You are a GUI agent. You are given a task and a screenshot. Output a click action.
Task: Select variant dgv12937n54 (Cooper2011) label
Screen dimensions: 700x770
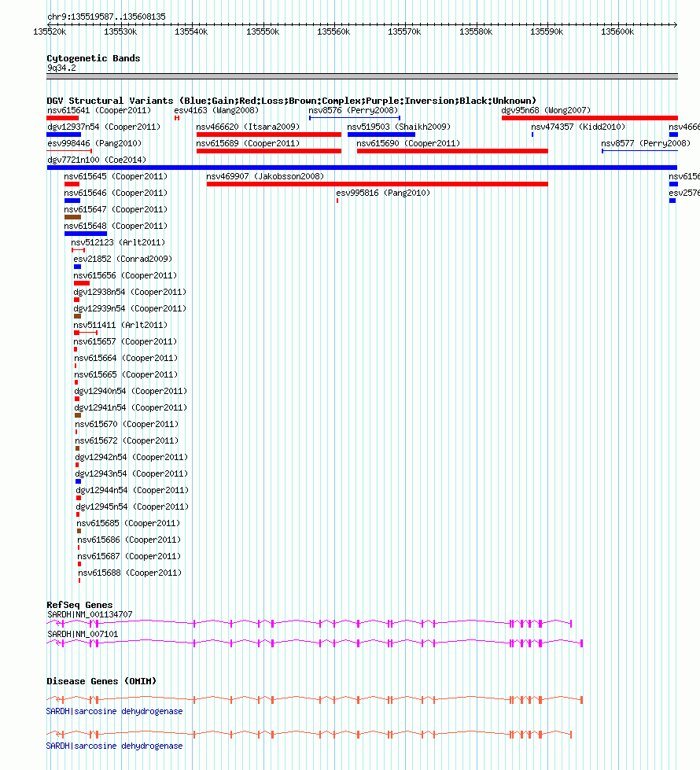(x=104, y=127)
